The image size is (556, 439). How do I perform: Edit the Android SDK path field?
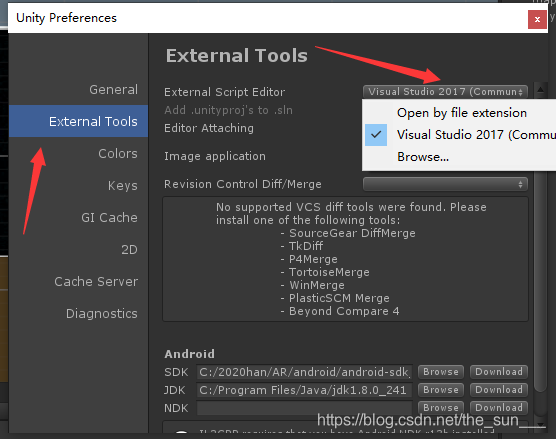304,372
